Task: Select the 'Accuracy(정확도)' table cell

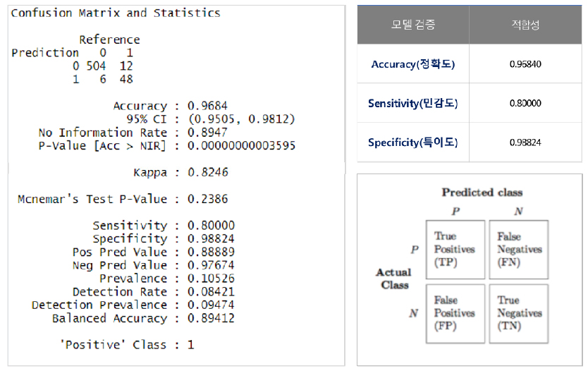Action: 413,64
